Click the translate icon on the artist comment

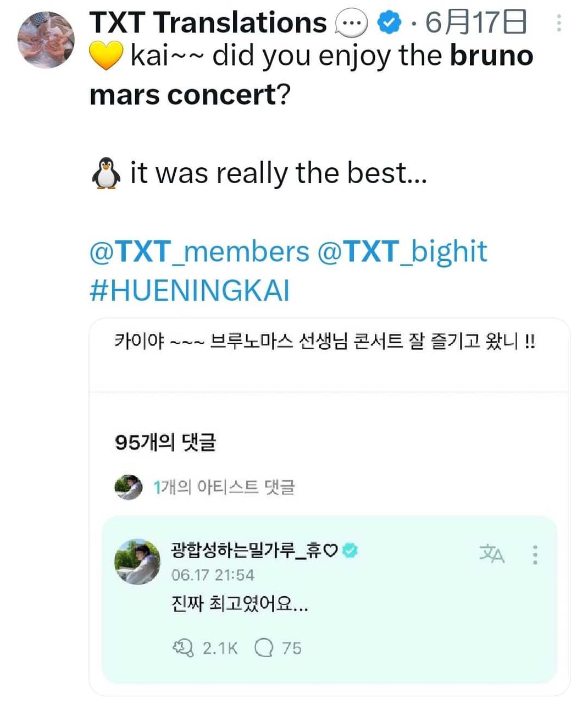[491, 554]
